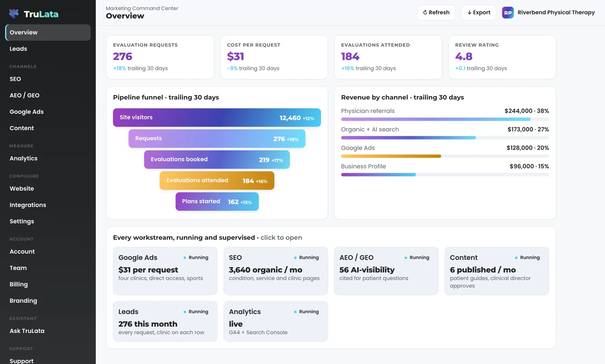The width and height of the screenshot is (605, 364).
Task: Go to AEO / GEO in sidebar
Action: click(48, 95)
